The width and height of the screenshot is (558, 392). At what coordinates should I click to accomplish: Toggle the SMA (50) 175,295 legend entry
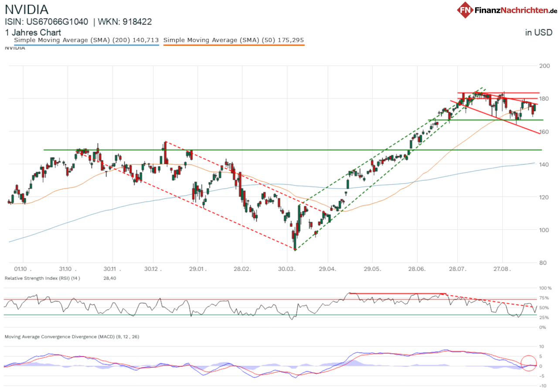(x=234, y=40)
